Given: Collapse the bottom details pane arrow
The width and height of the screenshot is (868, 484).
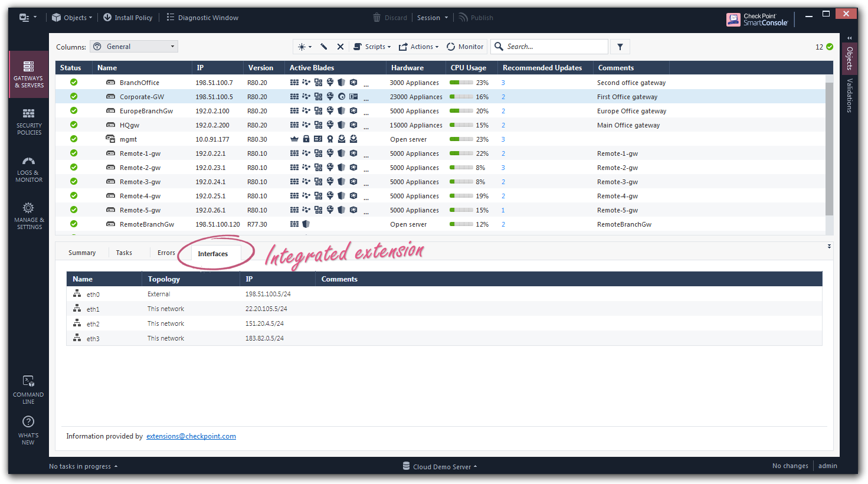Looking at the screenshot, I should click(829, 246).
